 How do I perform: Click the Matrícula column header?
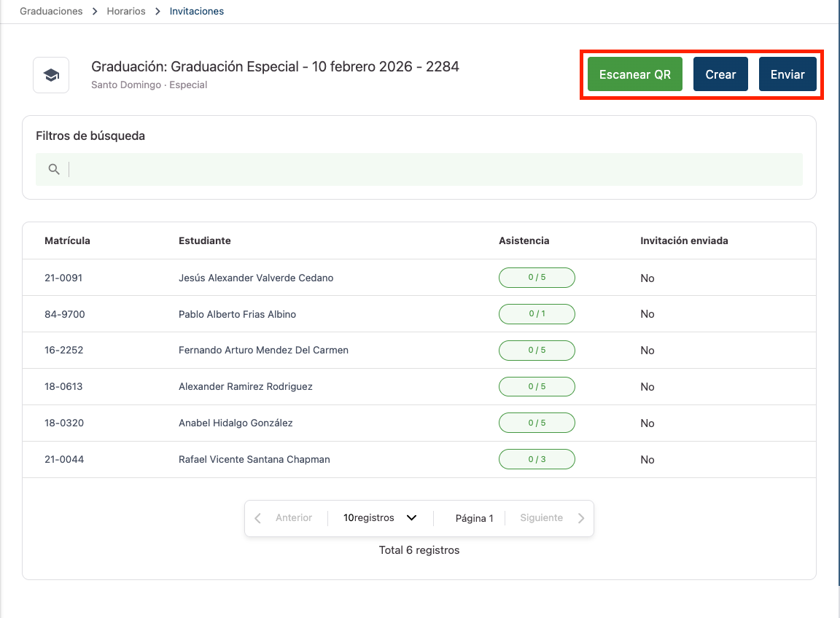[67, 240]
